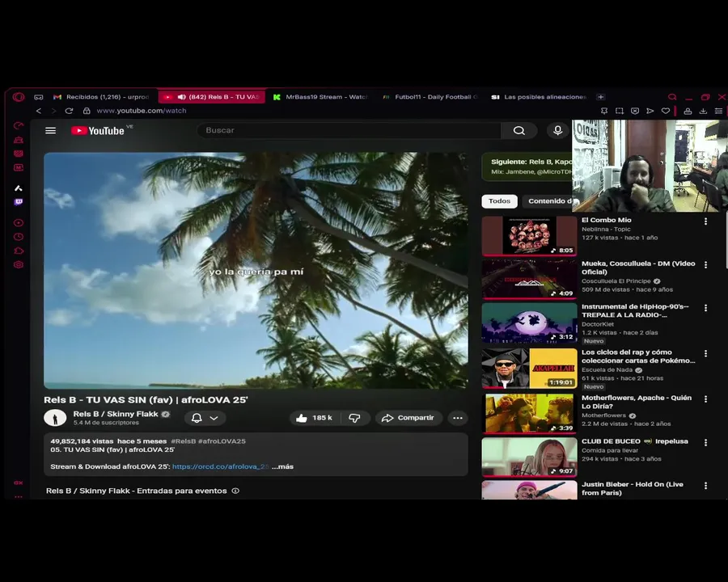Open Settings gear icon in the sidebar
This screenshot has width=728, height=582.
(x=18, y=264)
